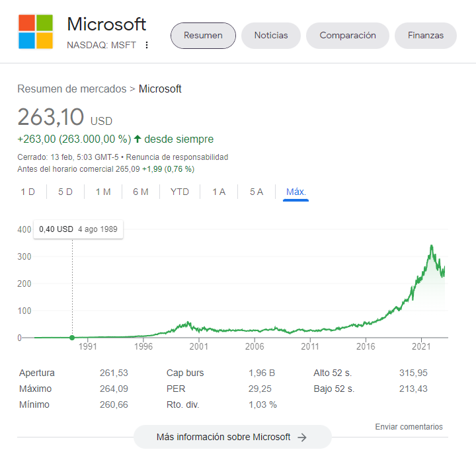
Task: Click the arrow icon in Más información button
Action: pyautogui.click(x=302, y=437)
